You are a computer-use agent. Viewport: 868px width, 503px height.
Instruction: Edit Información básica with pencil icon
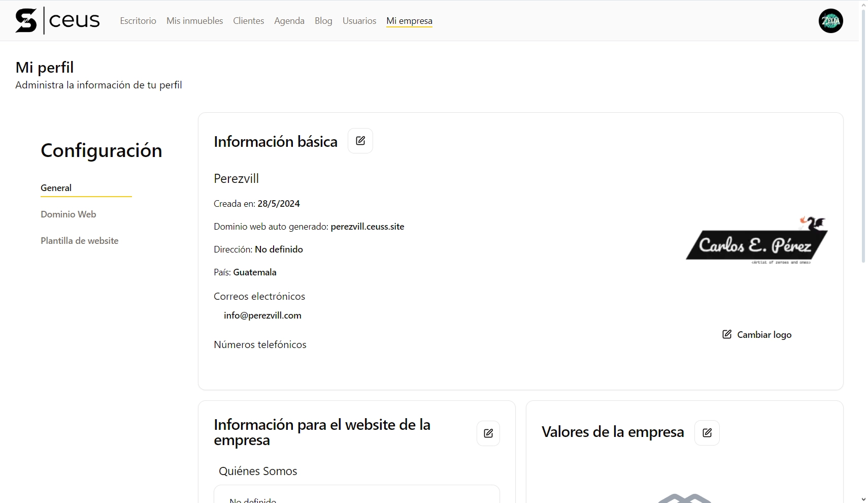360,141
